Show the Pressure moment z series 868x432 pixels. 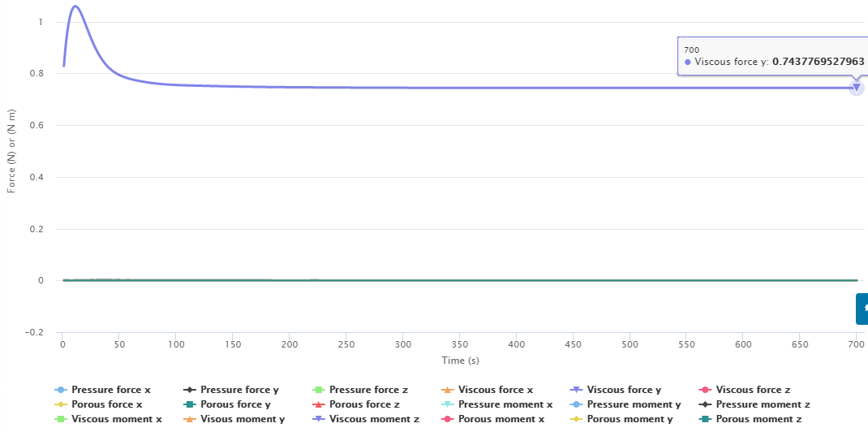[x=763, y=404]
